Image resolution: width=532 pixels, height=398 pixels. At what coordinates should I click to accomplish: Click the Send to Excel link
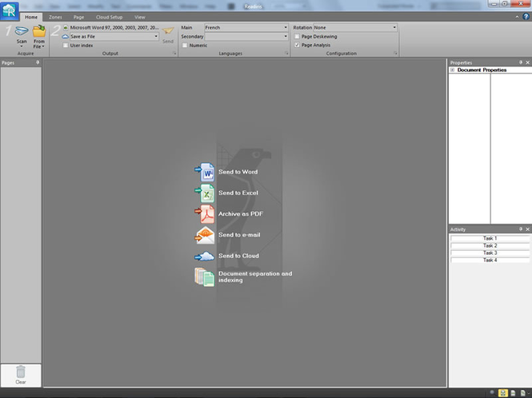238,193
